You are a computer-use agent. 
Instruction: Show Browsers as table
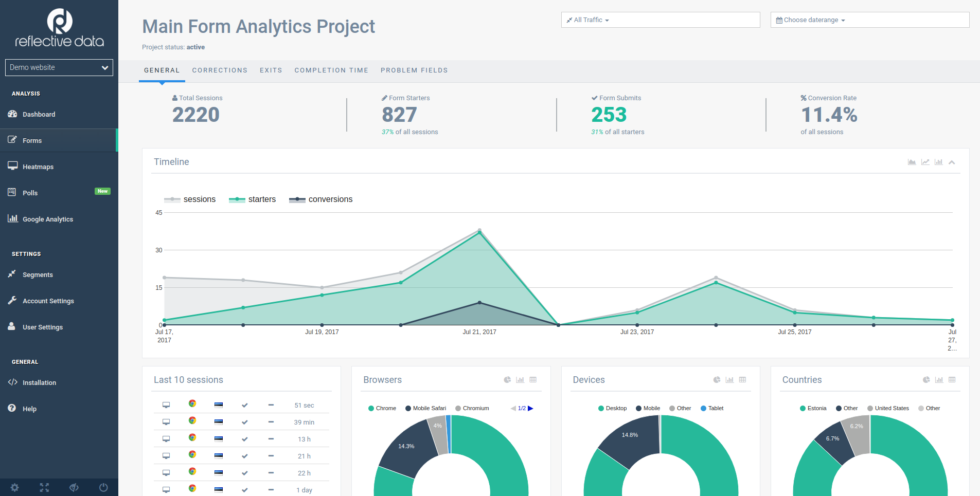pyautogui.click(x=533, y=380)
